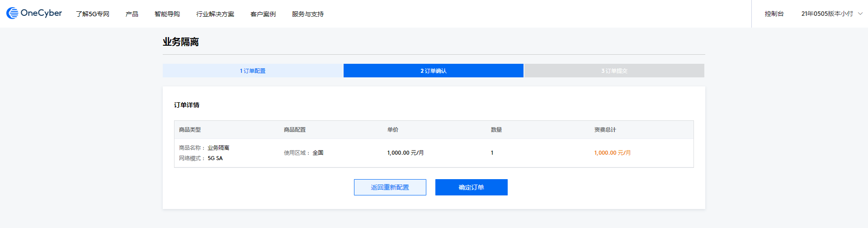
Task: Open the 客户案例 page
Action: coord(263,14)
